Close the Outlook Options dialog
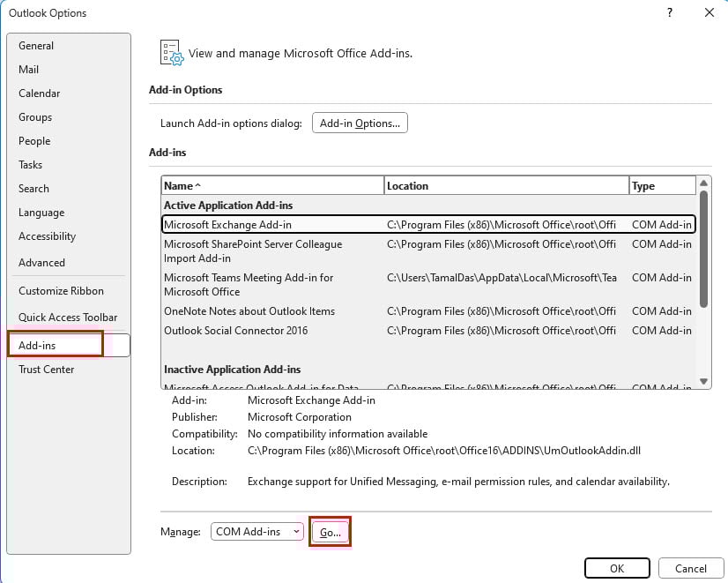Viewport: 728px width, 583px height. (x=709, y=12)
